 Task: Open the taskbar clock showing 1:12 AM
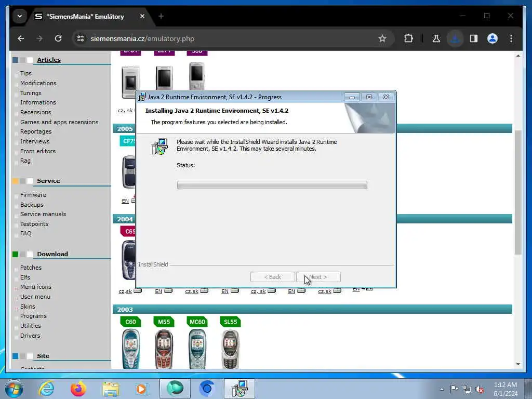pyautogui.click(x=505, y=389)
